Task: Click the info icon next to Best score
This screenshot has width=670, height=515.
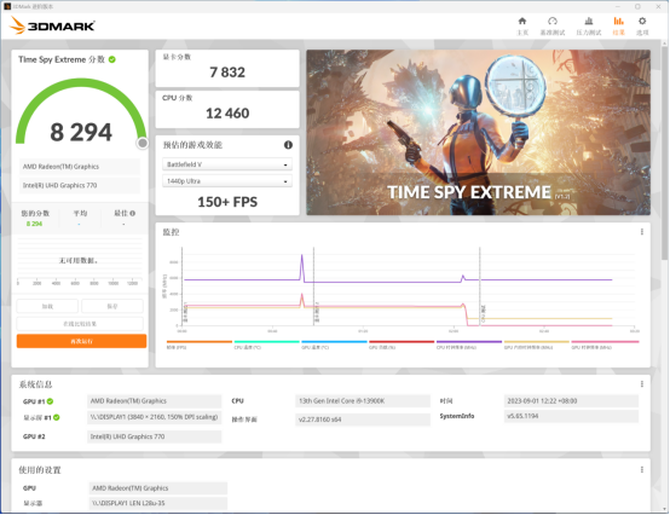Action: pyautogui.click(x=132, y=213)
